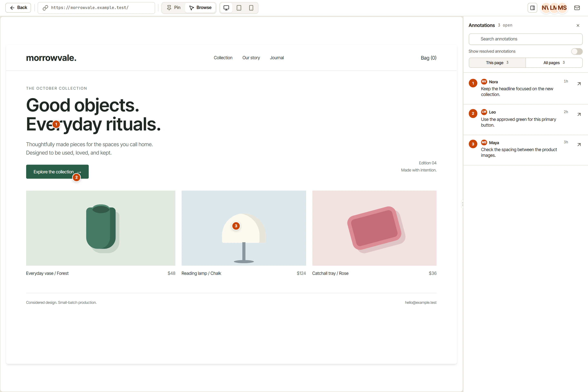Open the Bag (0) link
Viewport: 588px width, 392px height.
click(429, 58)
